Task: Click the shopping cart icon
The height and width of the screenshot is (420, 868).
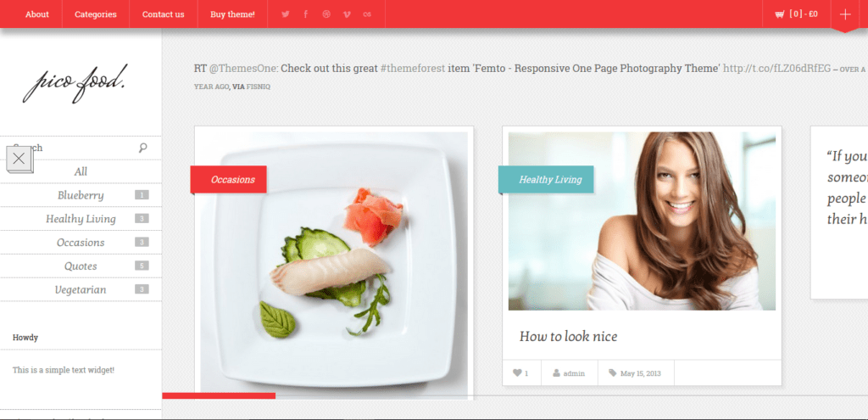Action: [x=780, y=14]
